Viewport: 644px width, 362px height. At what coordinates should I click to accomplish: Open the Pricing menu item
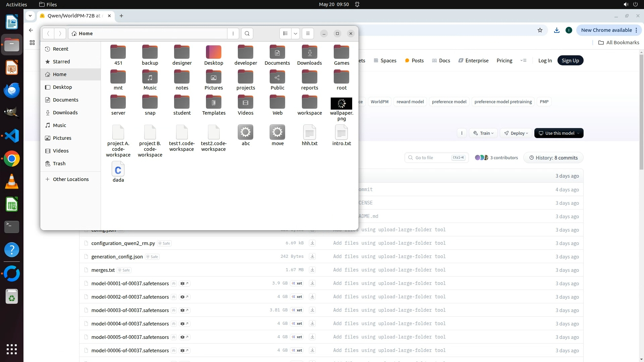(504, 61)
